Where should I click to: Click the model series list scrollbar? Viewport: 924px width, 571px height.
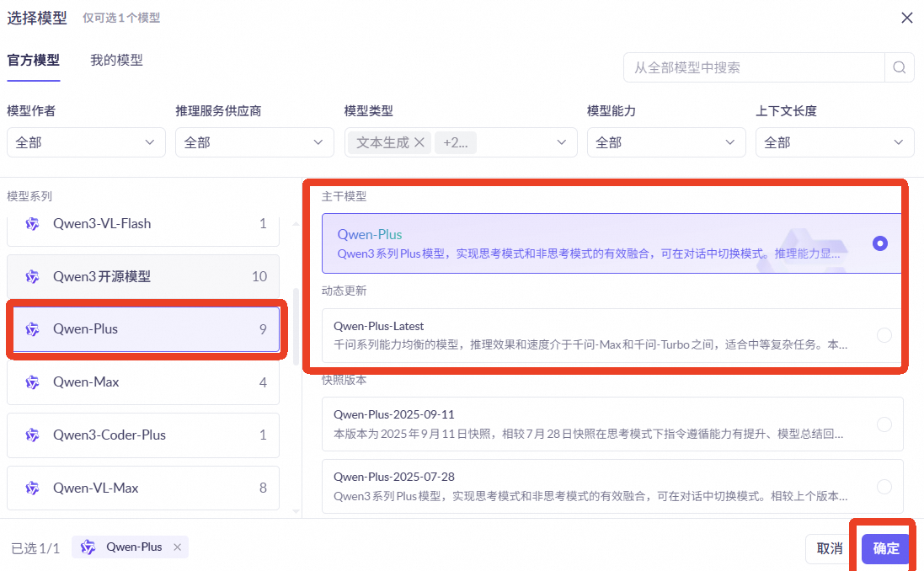click(x=296, y=327)
